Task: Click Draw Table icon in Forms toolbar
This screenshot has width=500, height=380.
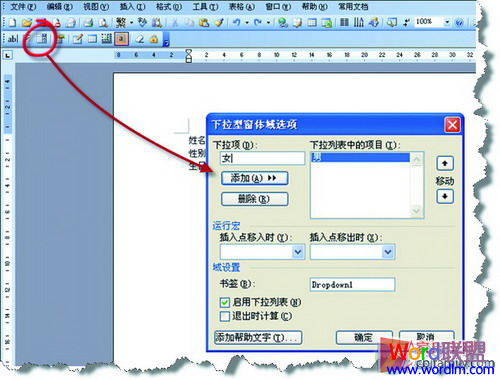Action: 77,39
